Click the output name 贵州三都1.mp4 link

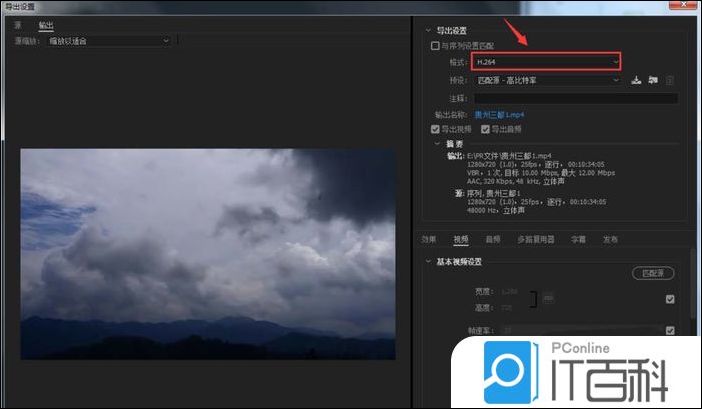click(499, 115)
